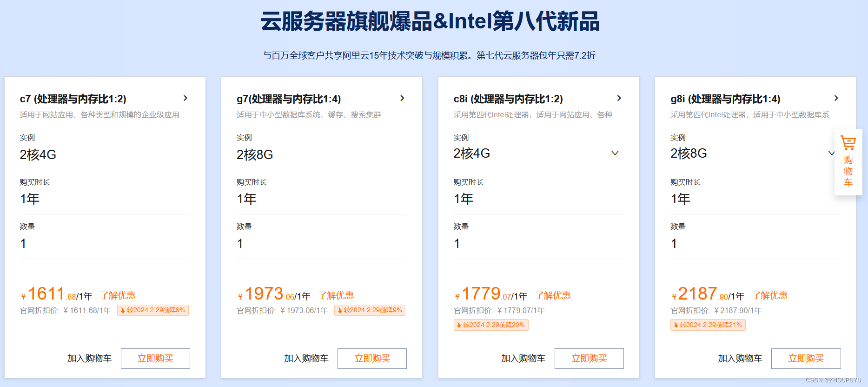Open c7 card details chevron arrow
Viewport: 868px width, 387px height.
click(x=185, y=98)
